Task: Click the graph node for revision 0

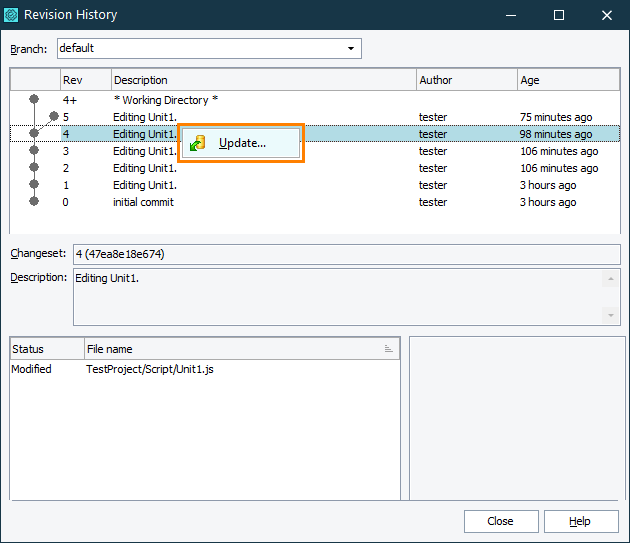Action: [x=34, y=202]
